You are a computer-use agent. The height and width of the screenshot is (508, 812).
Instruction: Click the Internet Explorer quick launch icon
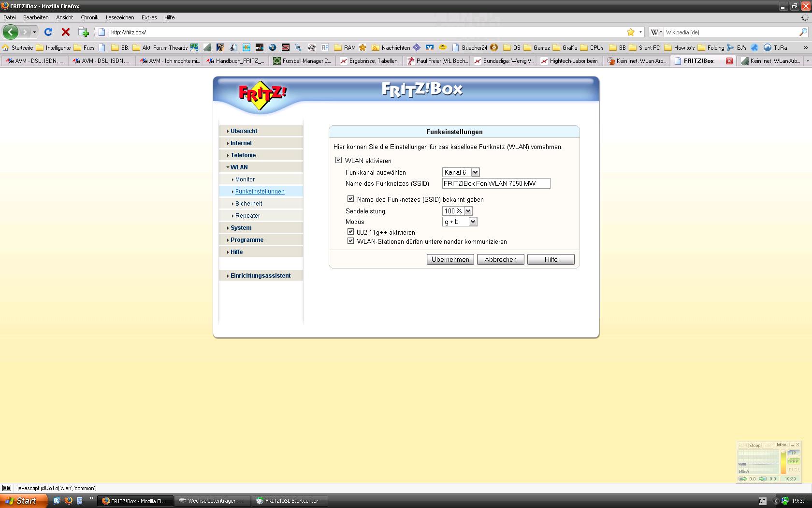[x=57, y=501]
